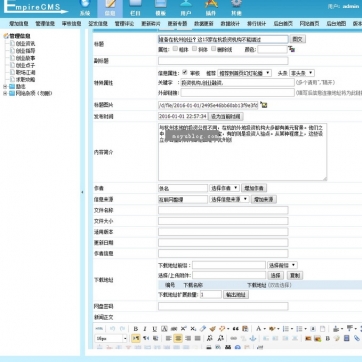Open the 选择信息来源 dropdown
362x362 pixels.
coord(229,199)
